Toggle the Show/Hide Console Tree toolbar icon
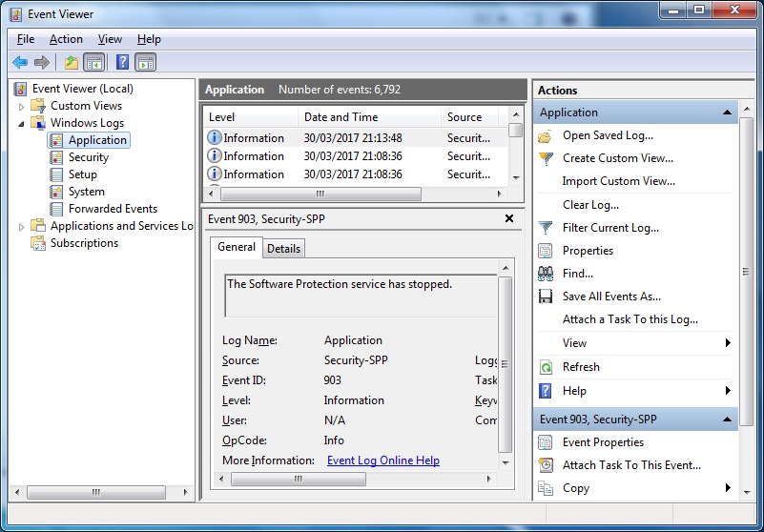This screenshot has width=764, height=532. pyautogui.click(x=94, y=62)
